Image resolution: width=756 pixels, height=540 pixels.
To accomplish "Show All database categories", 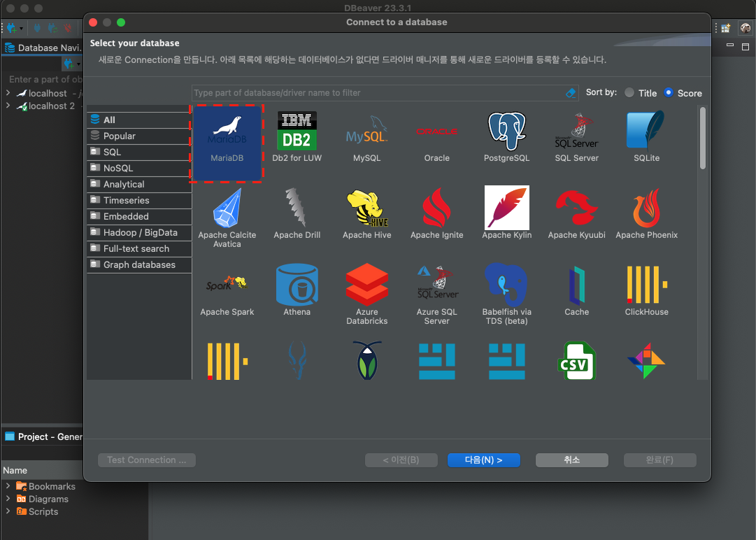I will coord(139,120).
